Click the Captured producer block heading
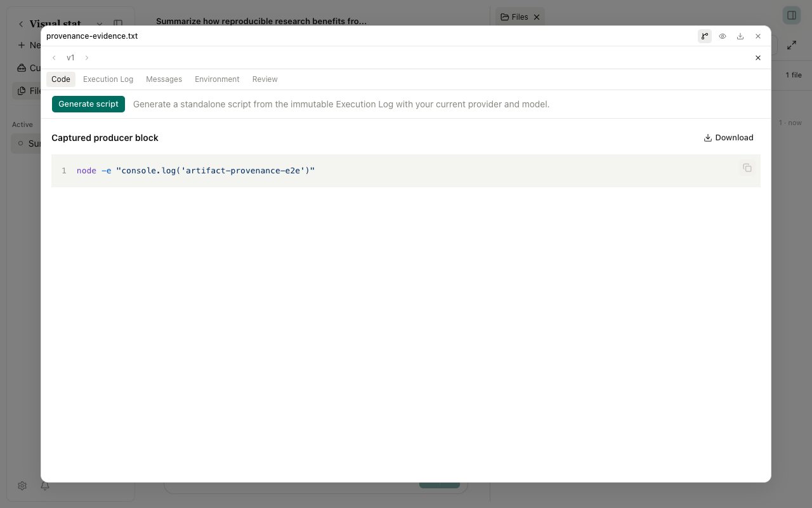This screenshot has height=508, width=812. click(105, 138)
